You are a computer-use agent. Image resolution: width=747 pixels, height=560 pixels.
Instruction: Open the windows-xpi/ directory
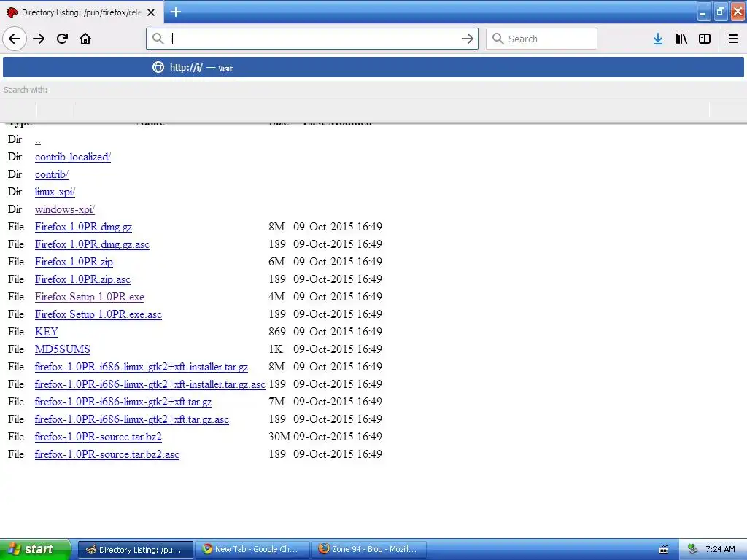(x=65, y=209)
